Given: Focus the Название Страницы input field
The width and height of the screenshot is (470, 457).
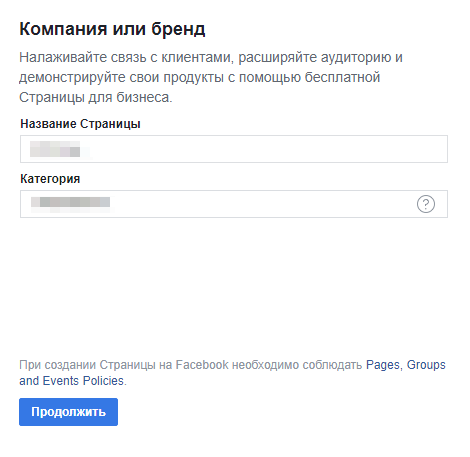Looking at the screenshot, I should 234,149.
